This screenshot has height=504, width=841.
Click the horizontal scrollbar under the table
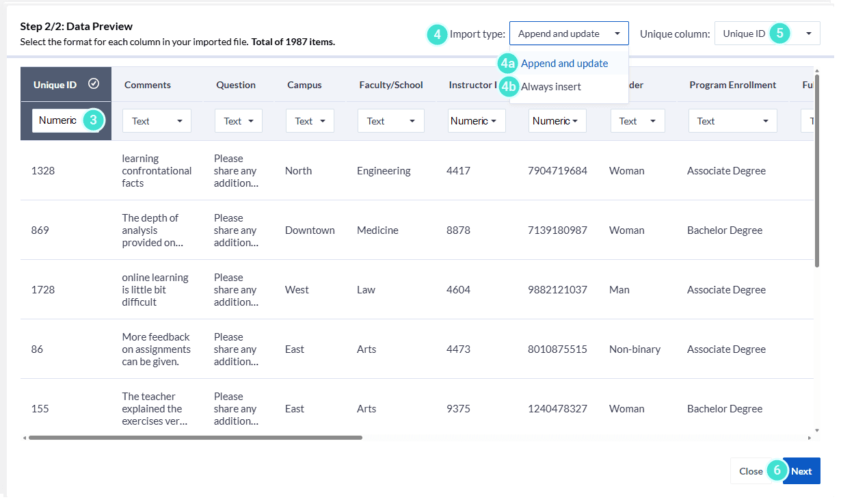tap(196, 438)
